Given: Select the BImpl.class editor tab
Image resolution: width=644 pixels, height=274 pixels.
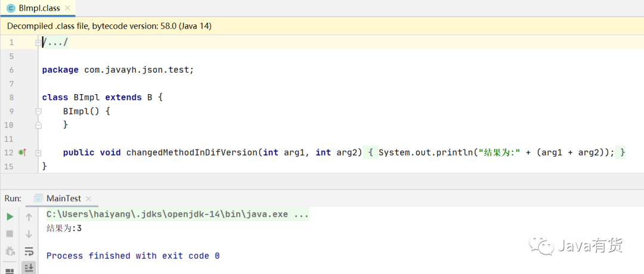Looking at the screenshot, I should pos(38,8).
